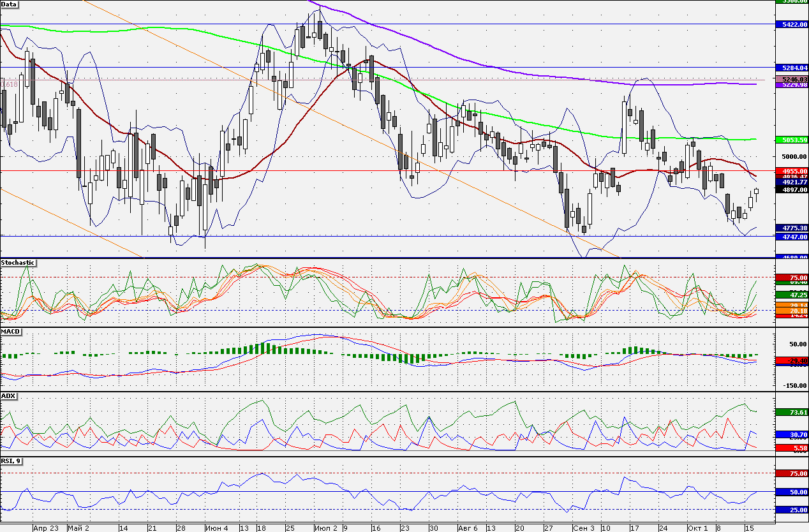The height and width of the screenshot is (532, 809).
Task: Click the Июн 4 date on time axis
Action: coord(216,528)
